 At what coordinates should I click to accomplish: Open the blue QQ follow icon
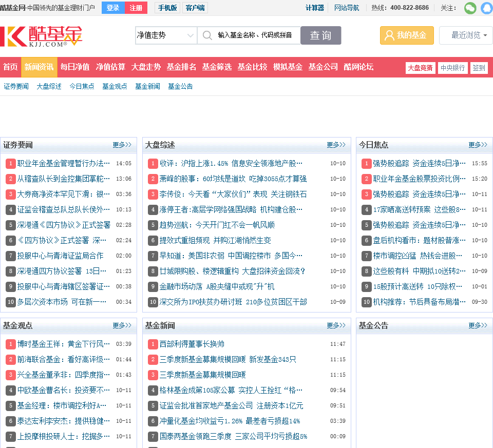click(x=487, y=8)
